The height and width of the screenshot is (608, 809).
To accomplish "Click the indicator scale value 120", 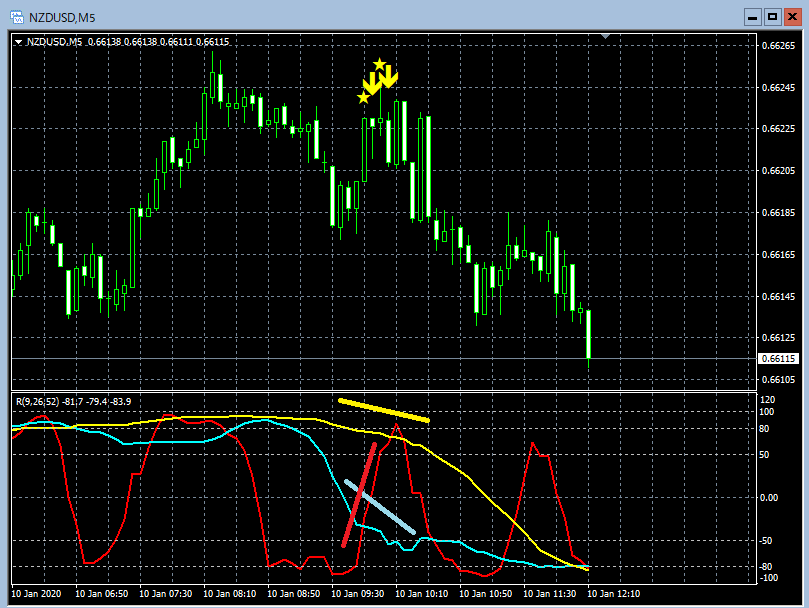I will [767, 400].
